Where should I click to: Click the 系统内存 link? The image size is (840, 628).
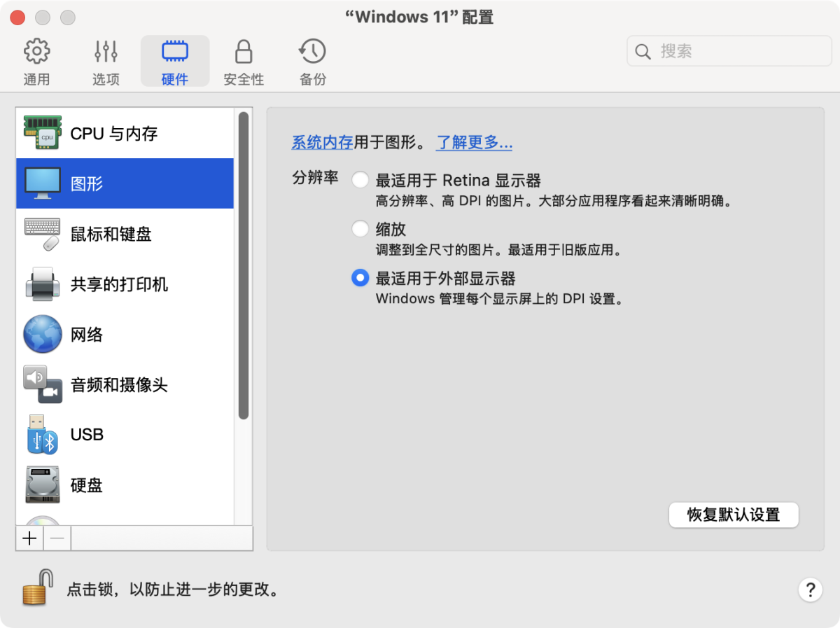point(322,143)
